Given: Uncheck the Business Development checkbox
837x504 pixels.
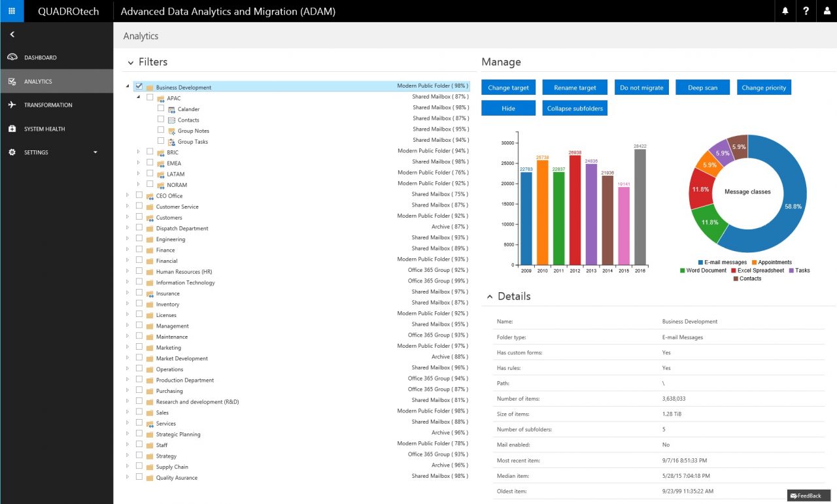Looking at the screenshot, I should point(139,86).
